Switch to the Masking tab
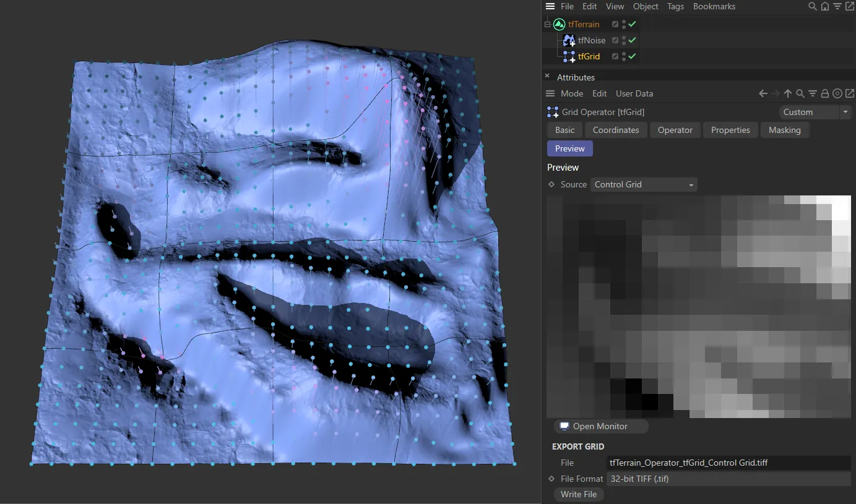The height and width of the screenshot is (504, 856). 784,130
